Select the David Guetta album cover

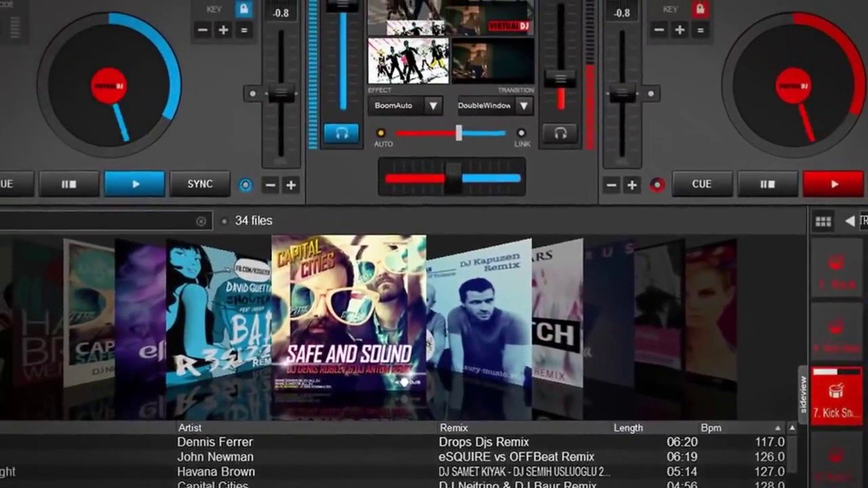[218, 312]
